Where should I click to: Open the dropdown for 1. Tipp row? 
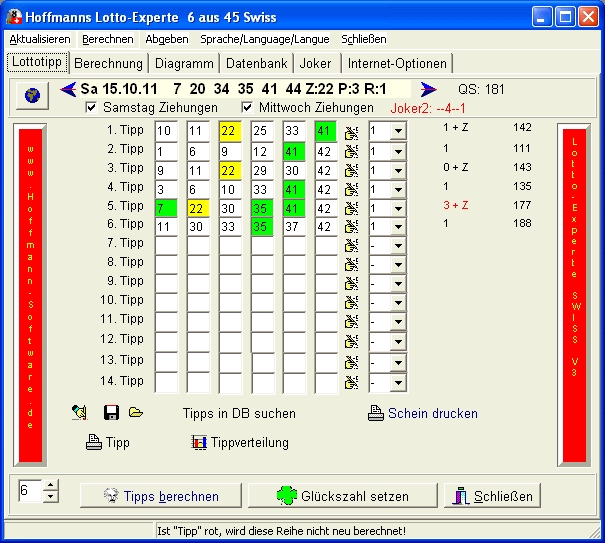397,131
